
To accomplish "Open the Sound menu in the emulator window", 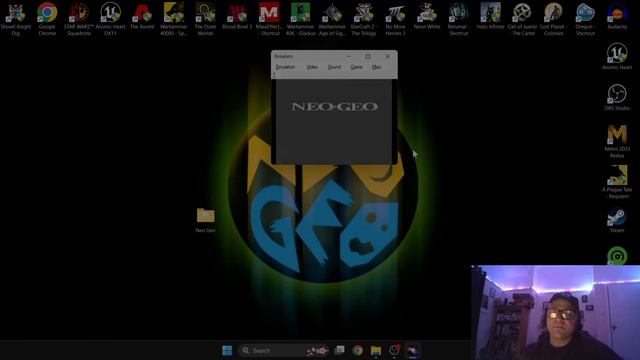I will click(334, 67).
